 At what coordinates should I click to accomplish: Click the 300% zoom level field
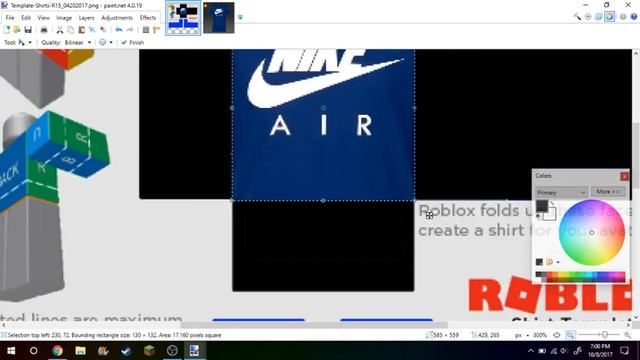[x=540, y=335]
